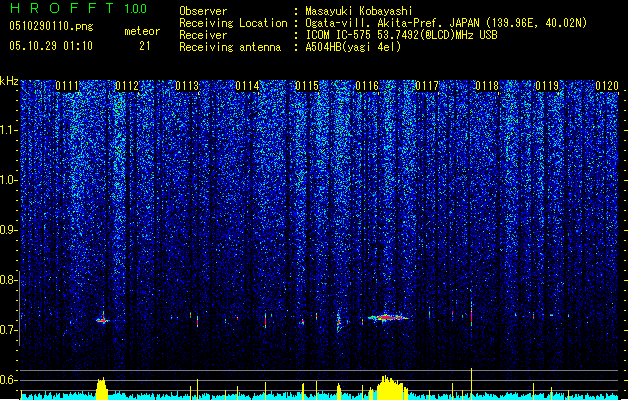Image resolution: width=629 pixels, height=400 pixels.
Task: Click the Receiving antenna label
Action: click(230, 47)
